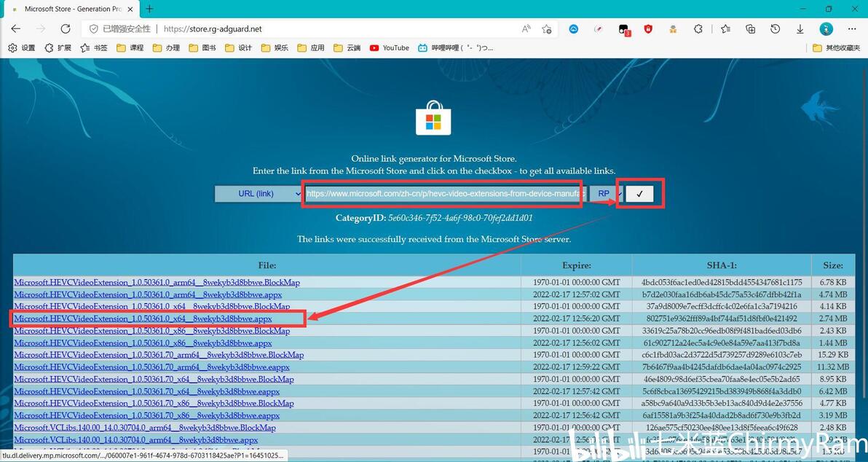
Task: Click the Size: column header
Action: 832,265
